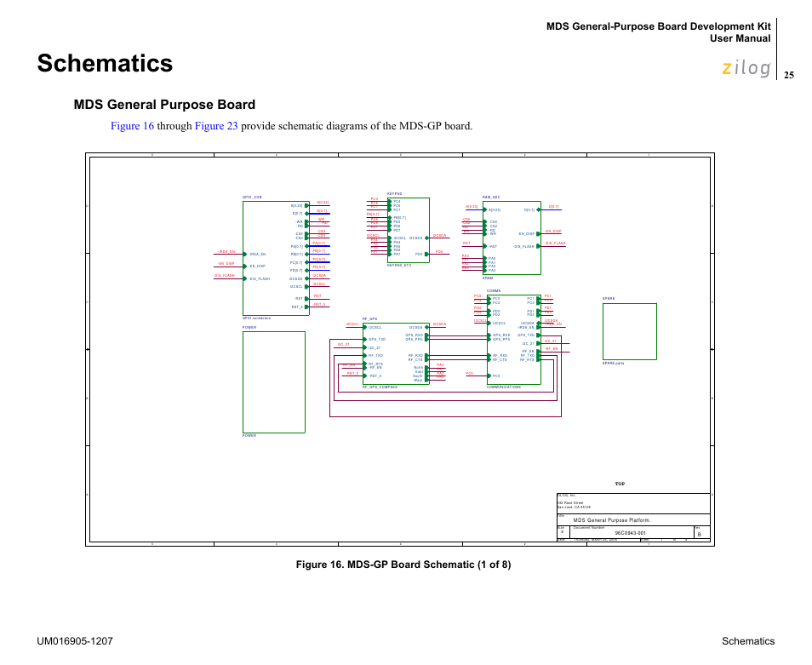
Task: Click the "-IRDA_EN" input net label left of GPIO_CON
Action: click(226, 252)
